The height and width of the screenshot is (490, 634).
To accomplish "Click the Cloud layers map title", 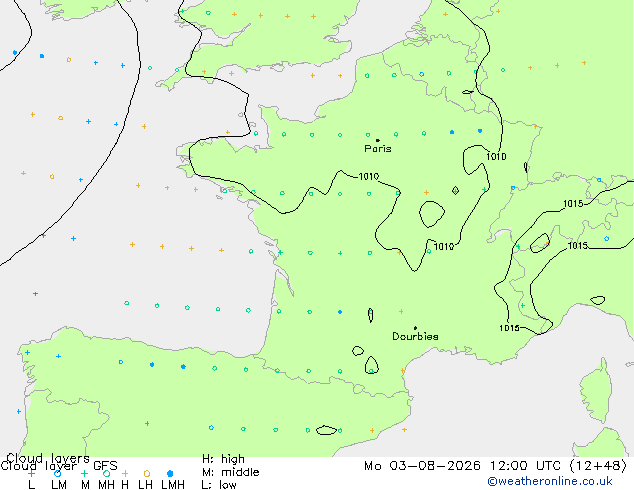I will [x=48, y=458].
